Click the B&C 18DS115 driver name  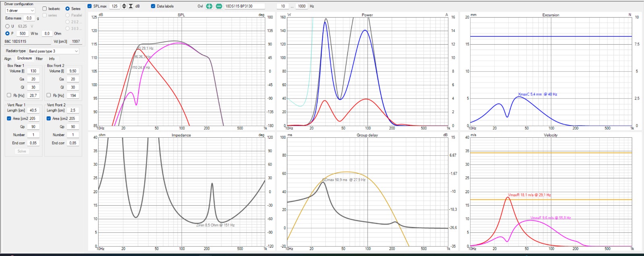click(15, 41)
